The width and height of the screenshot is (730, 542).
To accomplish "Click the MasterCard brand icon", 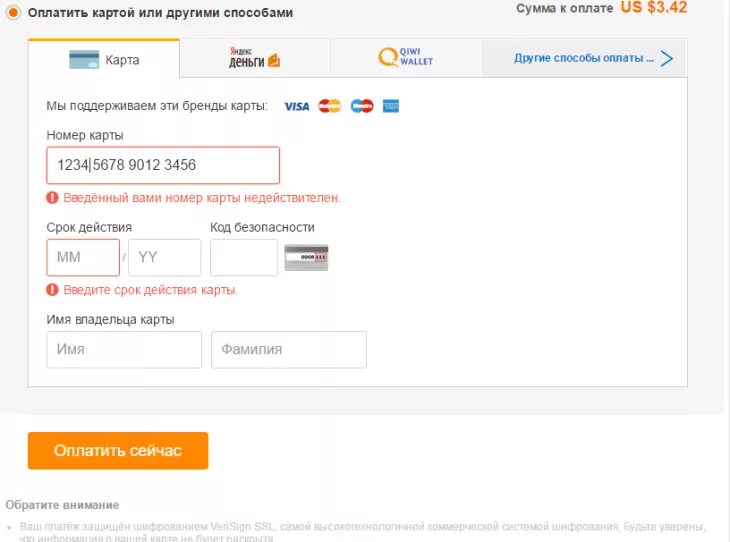I will 330,106.
